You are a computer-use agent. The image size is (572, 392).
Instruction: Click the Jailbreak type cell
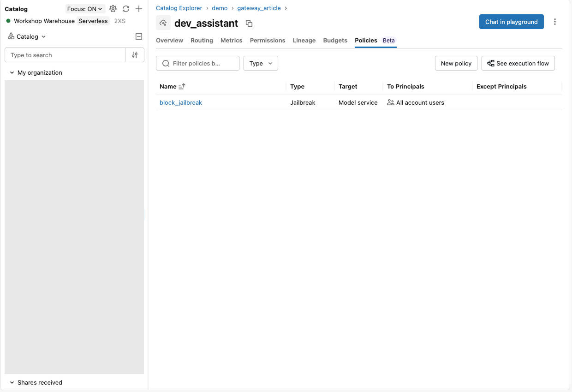303,102
